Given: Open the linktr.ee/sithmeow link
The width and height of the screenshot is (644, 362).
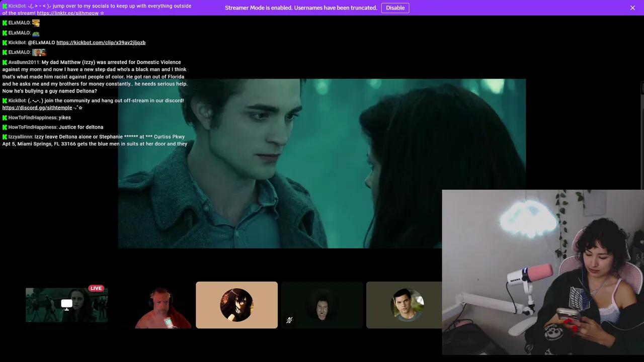Looking at the screenshot, I should [68, 13].
